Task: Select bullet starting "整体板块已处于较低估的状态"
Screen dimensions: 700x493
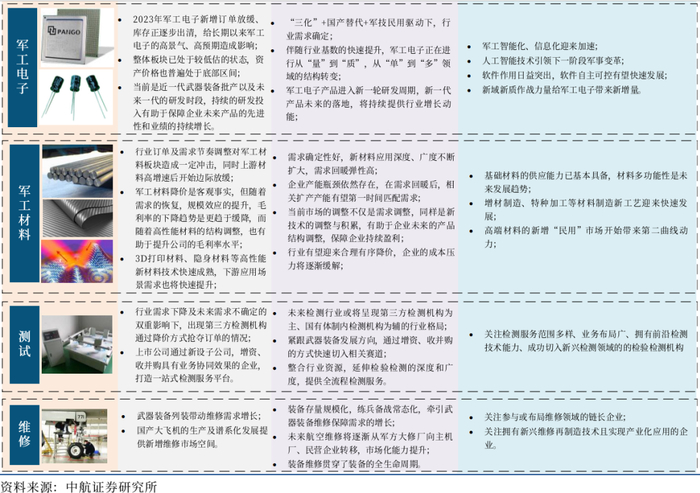Action: click(x=199, y=66)
